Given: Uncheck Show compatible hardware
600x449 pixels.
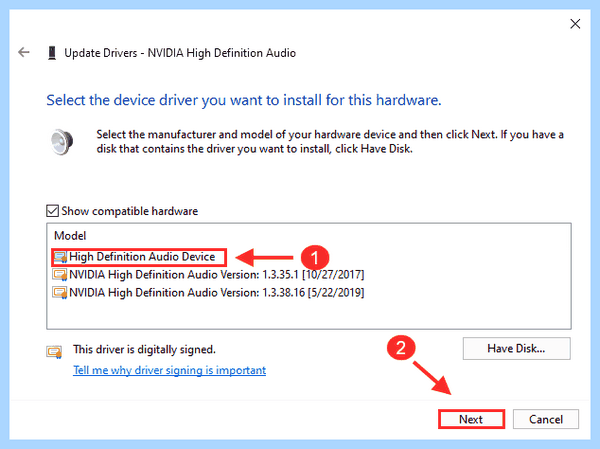Looking at the screenshot, I should pos(52,211).
